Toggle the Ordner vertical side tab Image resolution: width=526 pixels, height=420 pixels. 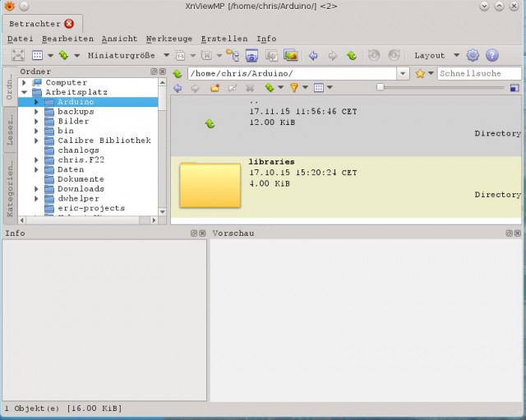pyautogui.click(x=9, y=87)
